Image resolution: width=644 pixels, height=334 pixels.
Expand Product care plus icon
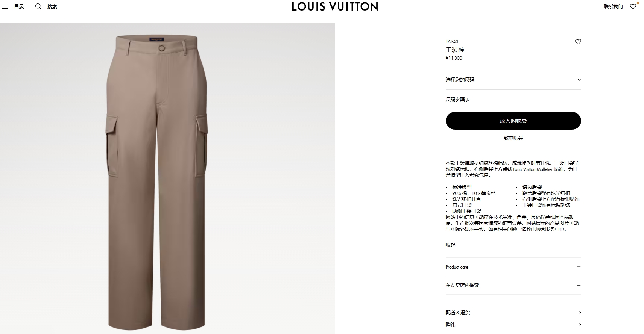tap(579, 267)
